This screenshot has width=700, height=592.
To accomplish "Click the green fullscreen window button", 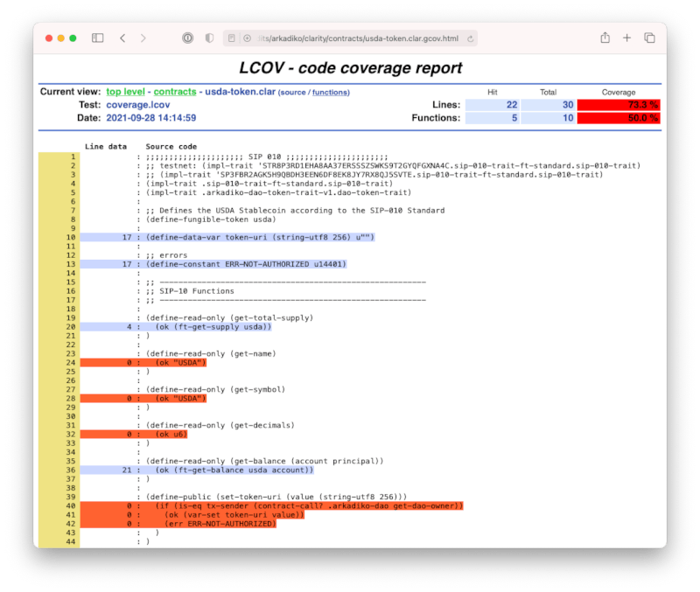I will click(x=73, y=38).
